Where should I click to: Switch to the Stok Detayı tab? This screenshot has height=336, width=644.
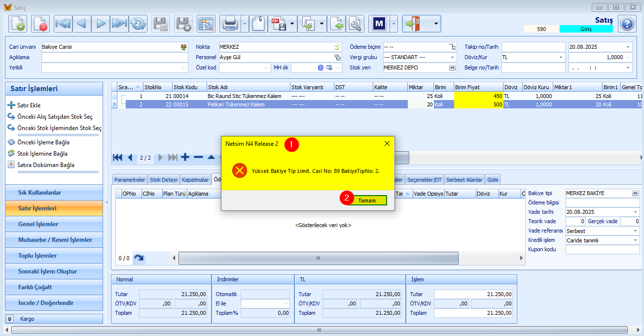coord(163,180)
